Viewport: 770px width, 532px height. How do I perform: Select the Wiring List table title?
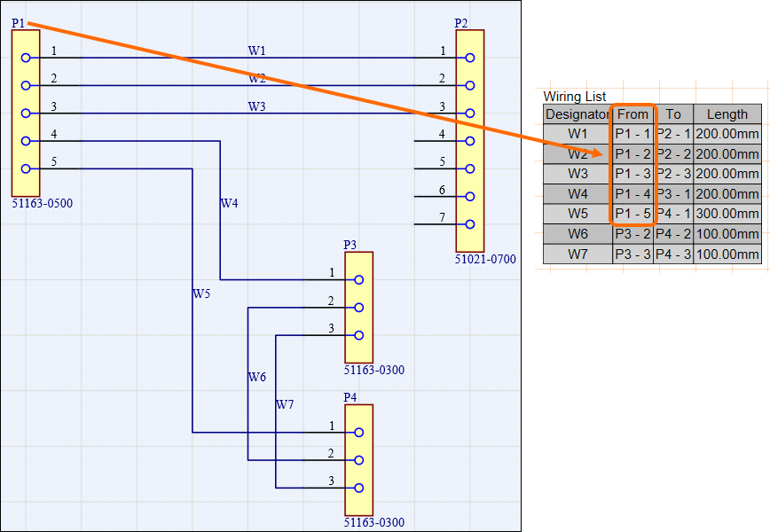pyautogui.click(x=575, y=96)
